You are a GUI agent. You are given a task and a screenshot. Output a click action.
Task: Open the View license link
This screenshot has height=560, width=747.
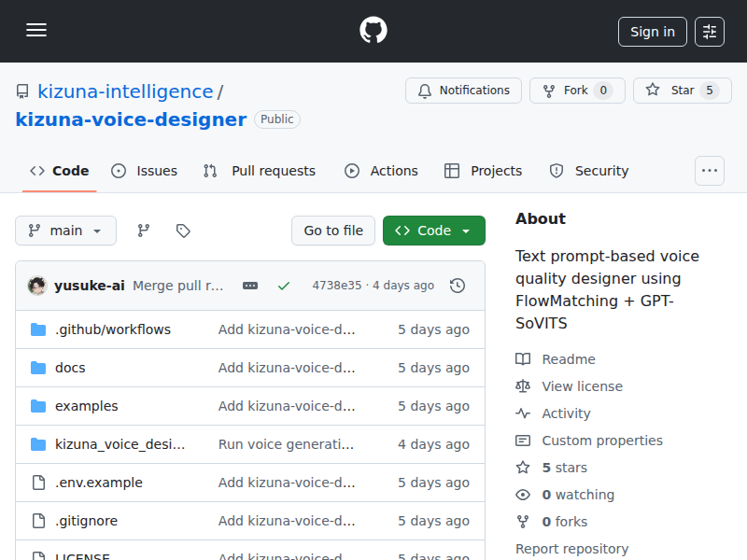click(581, 385)
